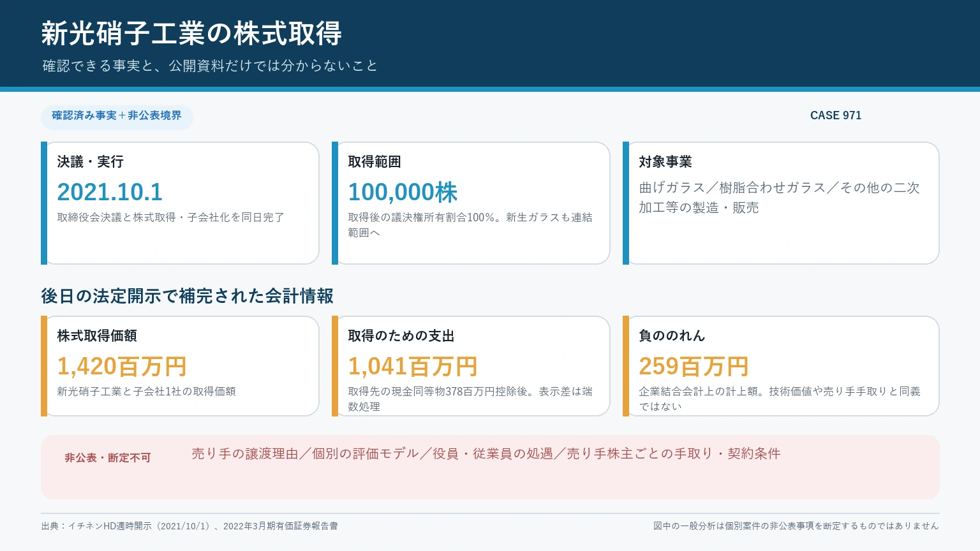Click the title 新光硝子工業の株式取得
This screenshot has width=980, height=551.
point(191,33)
